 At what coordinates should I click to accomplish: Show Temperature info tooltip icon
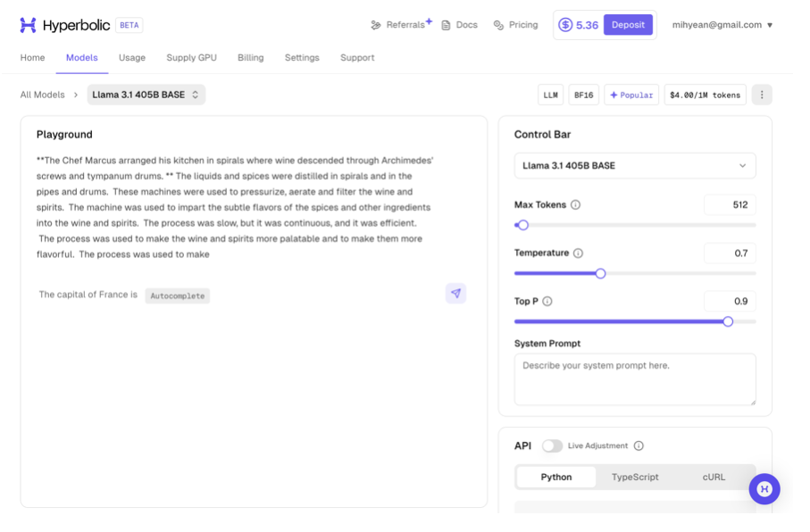click(x=578, y=254)
